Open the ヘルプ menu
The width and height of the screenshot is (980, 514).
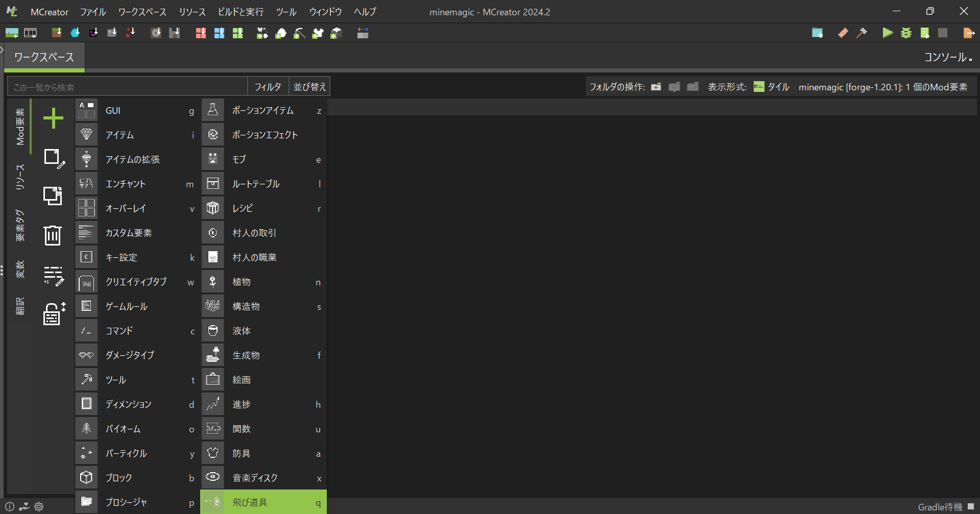(365, 12)
